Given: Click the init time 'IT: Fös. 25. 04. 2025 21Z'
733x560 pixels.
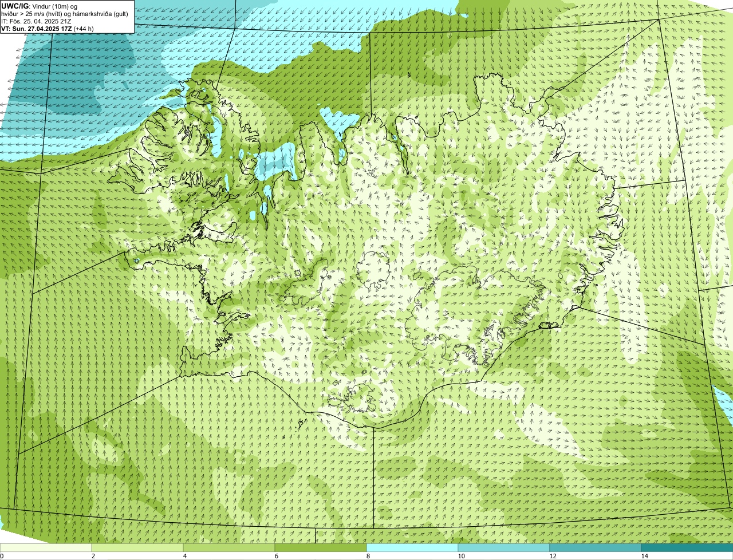Looking at the screenshot, I should 37,21.
